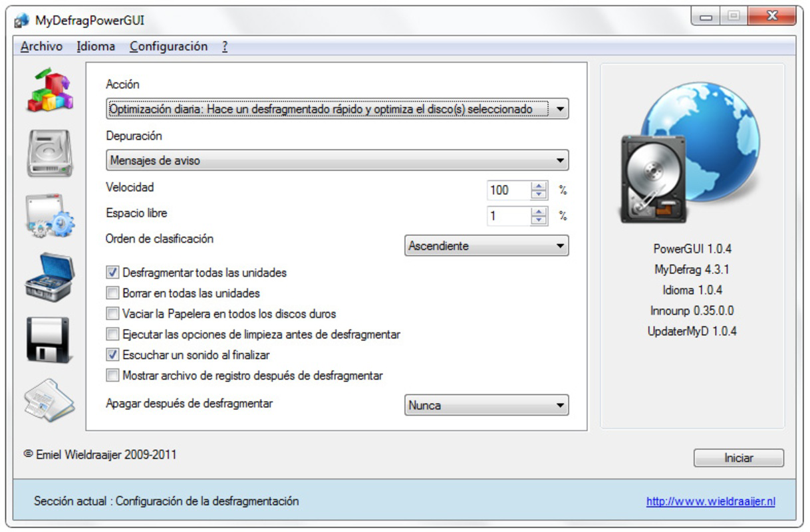Increase Velocidad with the up arrow
810x532 pixels.
539,187
